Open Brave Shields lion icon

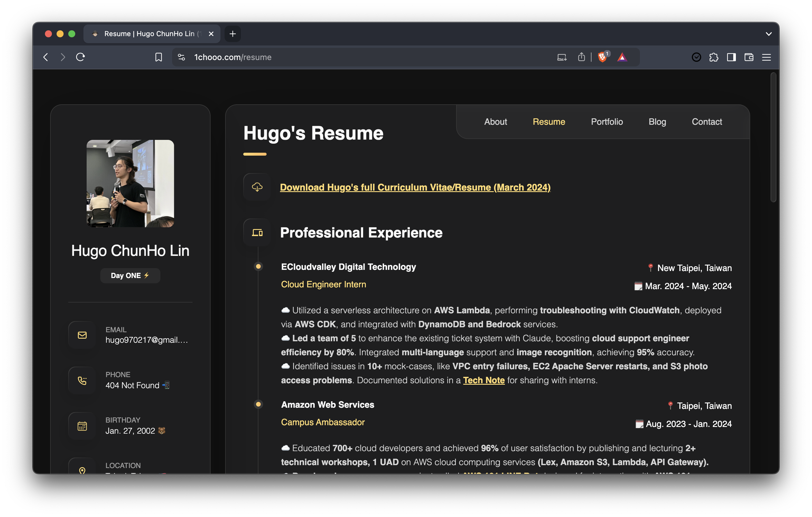(603, 57)
